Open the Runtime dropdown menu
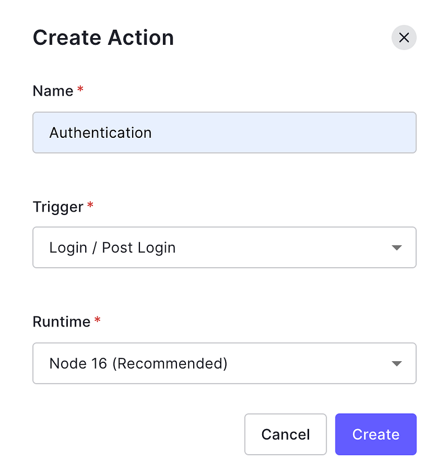This screenshot has width=448, height=476. tap(224, 363)
